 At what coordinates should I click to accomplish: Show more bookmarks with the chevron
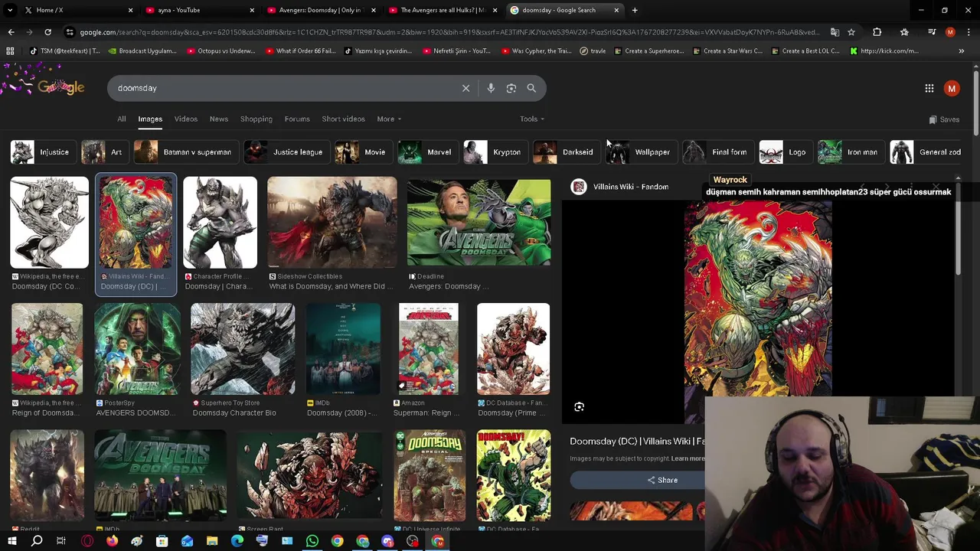(962, 51)
